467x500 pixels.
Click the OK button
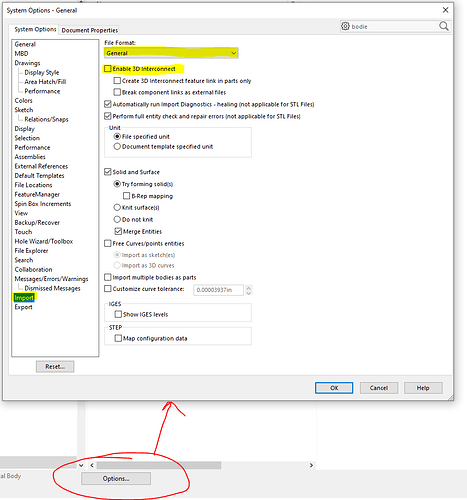(x=334, y=388)
